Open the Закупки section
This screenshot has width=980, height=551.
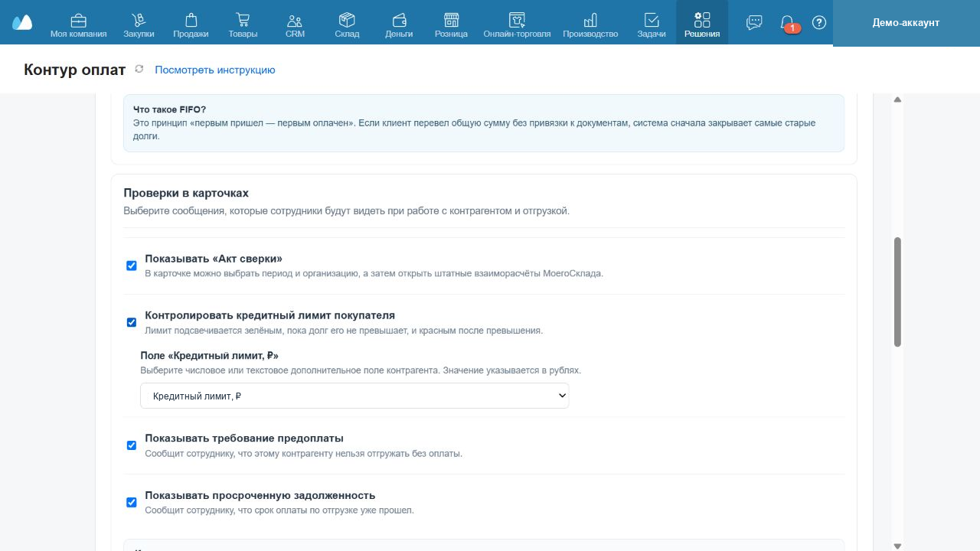[x=139, y=23]
